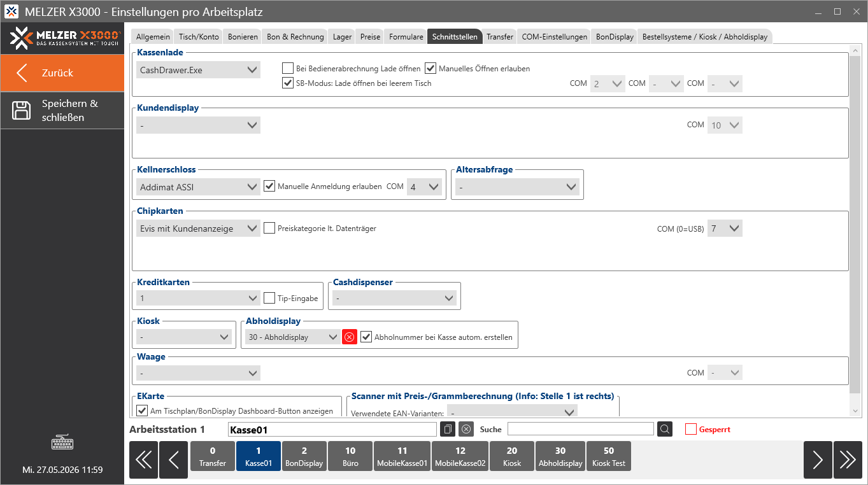Expand the Waage device dropdown
Viewport: 868px width, 485px height.
(x=199, y=373)
